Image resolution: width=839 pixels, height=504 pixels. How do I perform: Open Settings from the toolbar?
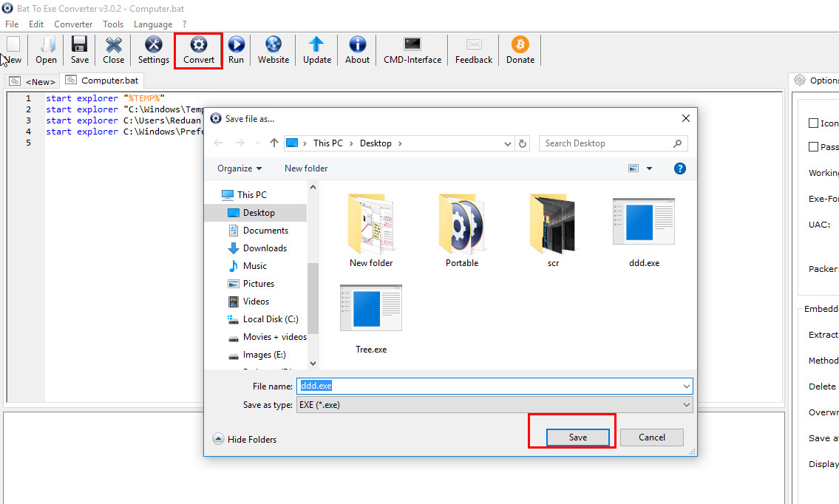154,45
